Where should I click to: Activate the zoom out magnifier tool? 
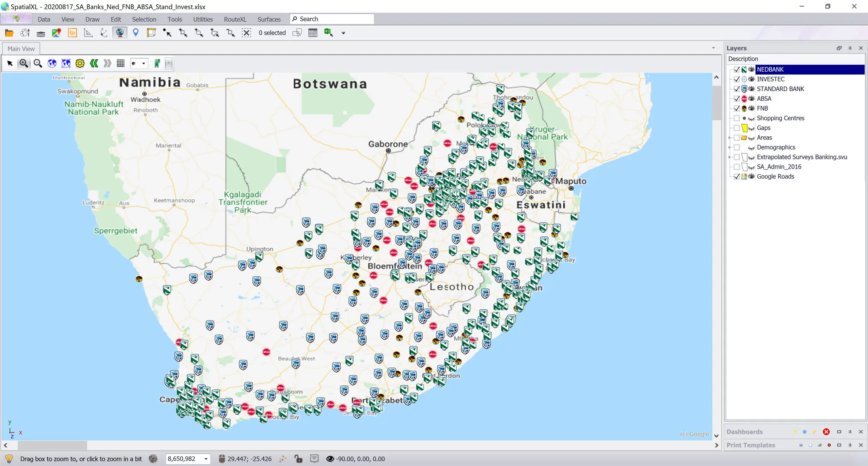coord(38,63)
